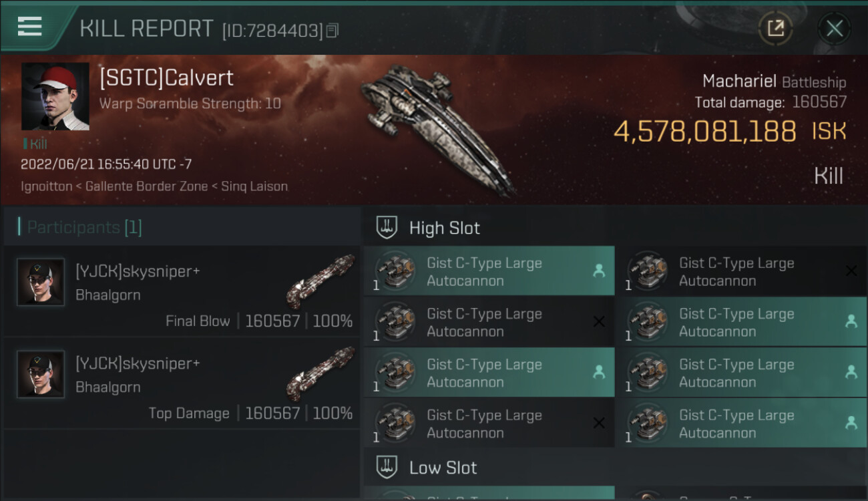Click person marker on bottom-right Autocannon
The width and height of the screenshot is (868, 501).
(851, 422)
